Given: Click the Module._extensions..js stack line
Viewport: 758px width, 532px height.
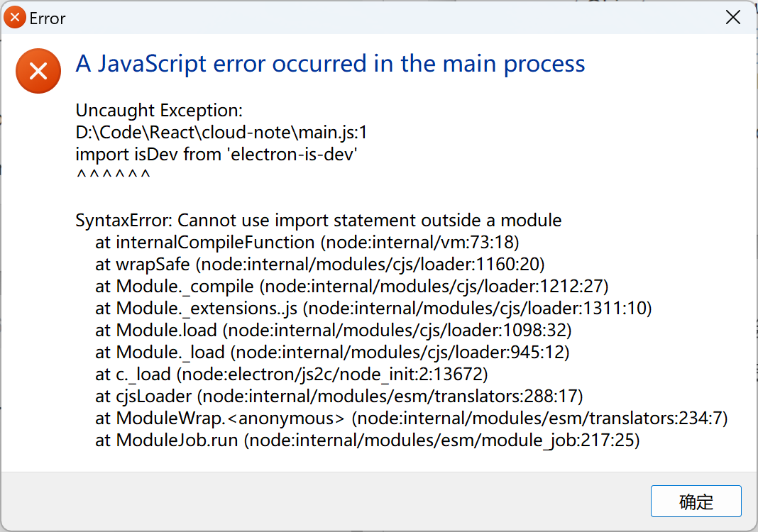Looking at the screenshot, I should click(373, 309).
